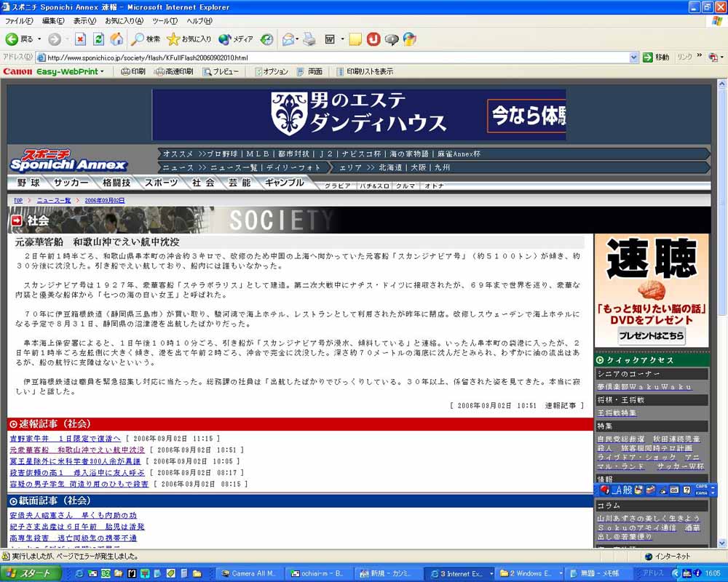Open the address bar URL dropdown
This screenshot has width=728, height=582.
[634, 57]
